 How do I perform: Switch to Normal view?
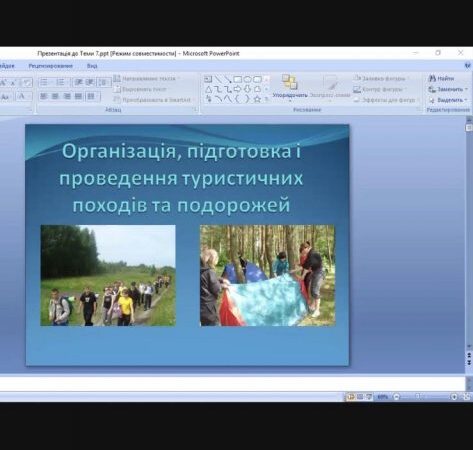pos(350,397)
